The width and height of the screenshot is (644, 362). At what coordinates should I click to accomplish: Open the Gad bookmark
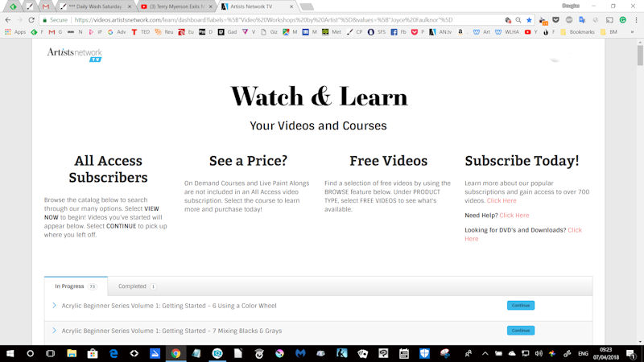click(x=227, y=31)
